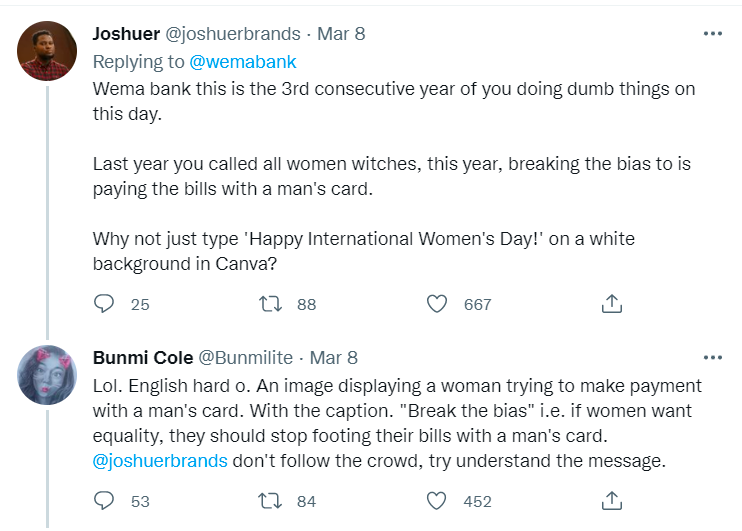This screenshot has width=742, height=531.
Task: Share Joshuer's tweet
Action: 612,303
